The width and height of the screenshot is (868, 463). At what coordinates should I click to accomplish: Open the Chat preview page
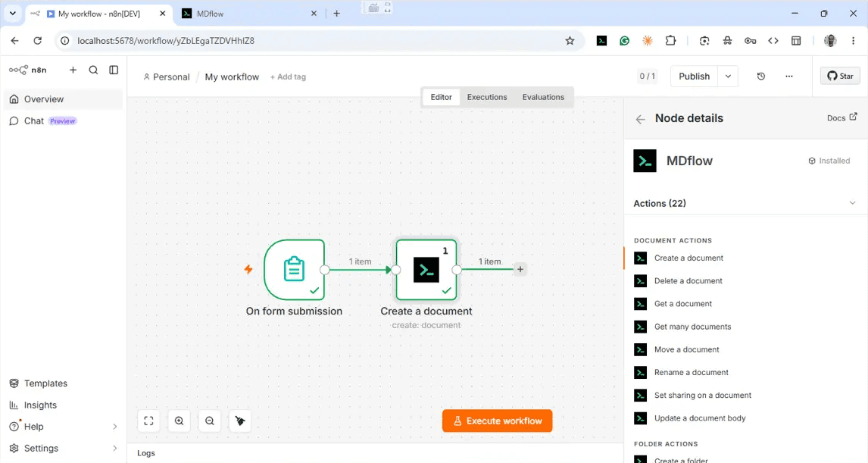[x=63, y=120]
